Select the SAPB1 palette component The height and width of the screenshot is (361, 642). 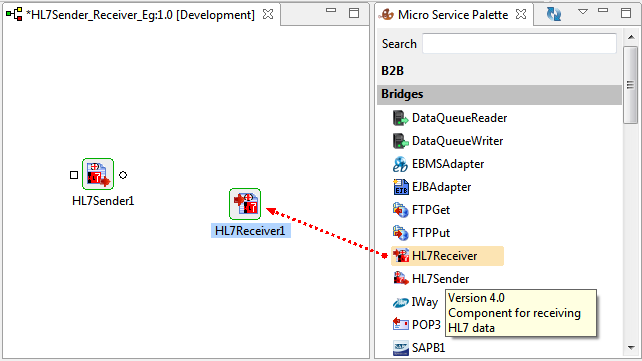[419, 347]
